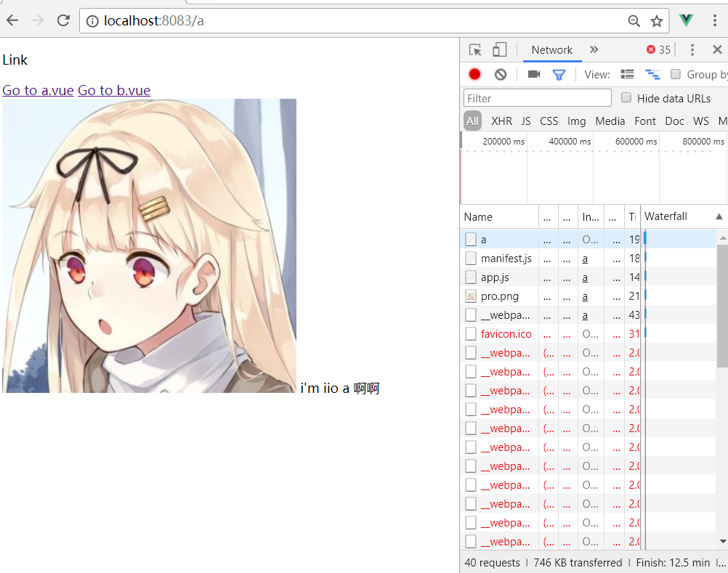Image resolution: width=728 pixels, height=573 pixels.
Task: Select the Network tab in DevTools
Action: pyautogui.click(x=551, y=50)
